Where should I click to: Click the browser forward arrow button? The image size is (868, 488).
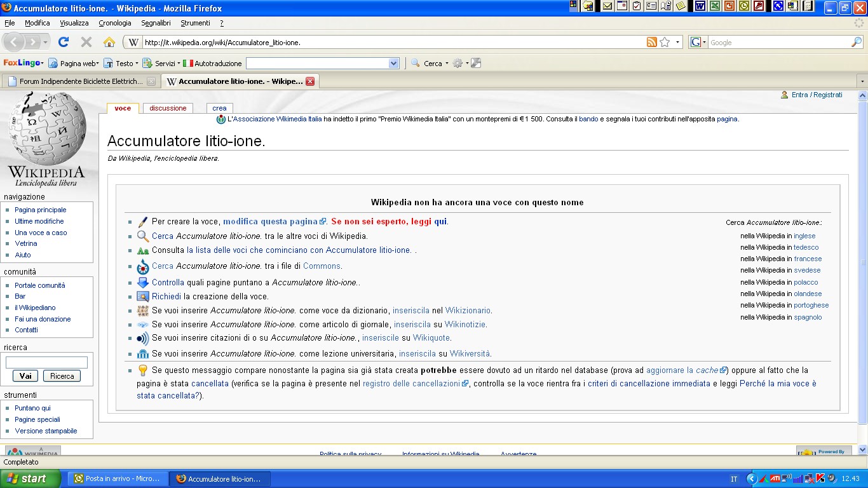(x=33, y=42)
